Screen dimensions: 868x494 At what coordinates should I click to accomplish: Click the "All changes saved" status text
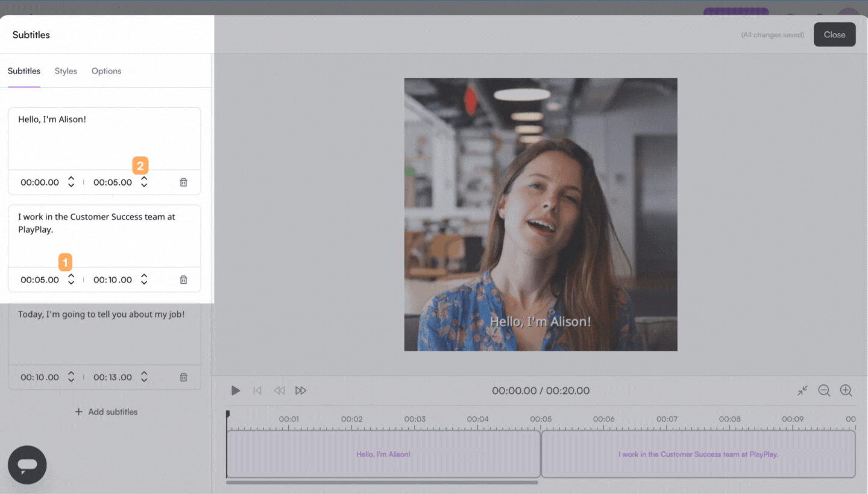(x=772, y=35)
